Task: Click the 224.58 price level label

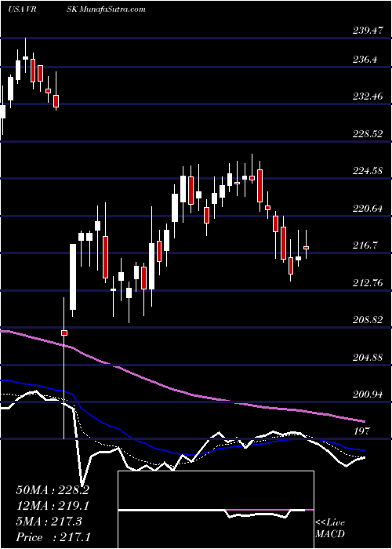Action: (x=367, y=171)
